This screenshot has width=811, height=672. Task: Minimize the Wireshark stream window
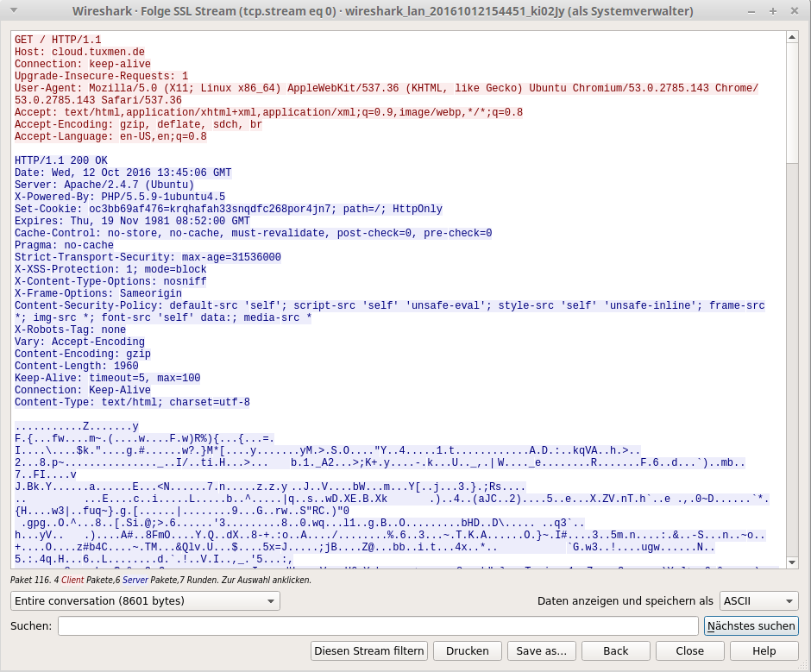(751, 11)
